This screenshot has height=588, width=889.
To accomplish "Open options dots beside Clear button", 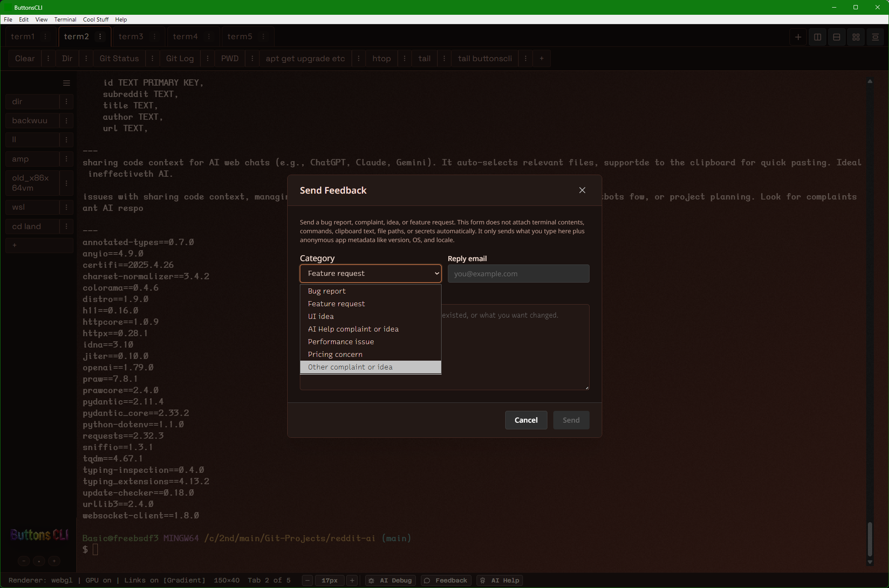I will (48, 59).
